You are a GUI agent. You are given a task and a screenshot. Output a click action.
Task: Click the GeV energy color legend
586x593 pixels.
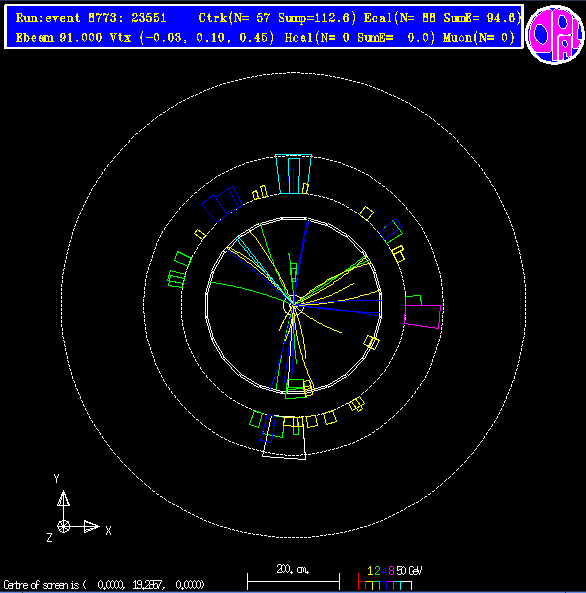(390, 577)
